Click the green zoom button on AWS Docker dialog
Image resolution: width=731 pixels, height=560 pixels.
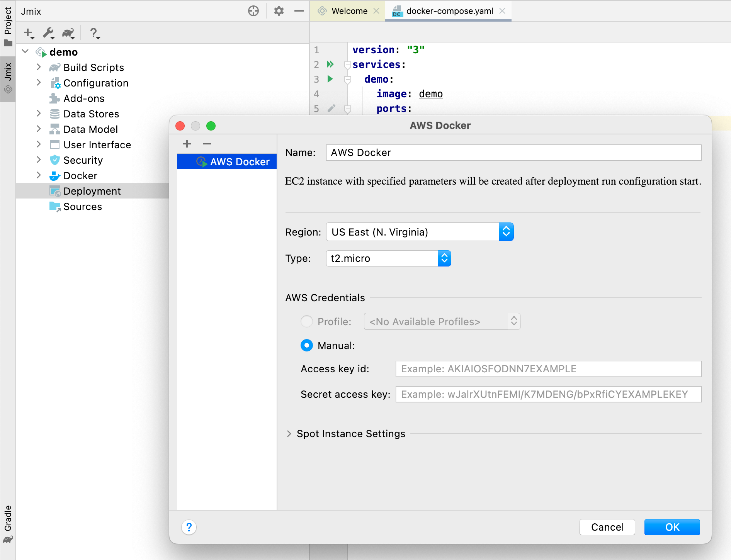pos(211,126)
